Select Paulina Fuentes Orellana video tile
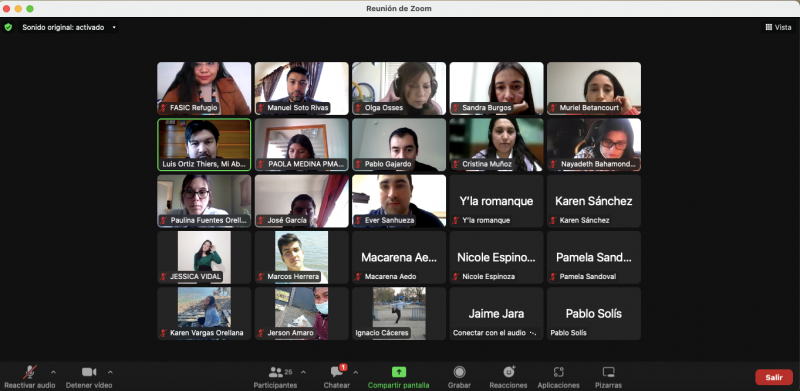This screenshot has width=800, height=391. 204,201
